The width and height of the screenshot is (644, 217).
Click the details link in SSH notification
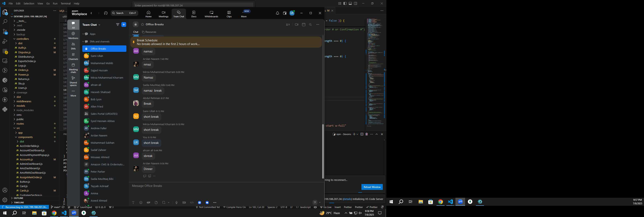point(347,199)
